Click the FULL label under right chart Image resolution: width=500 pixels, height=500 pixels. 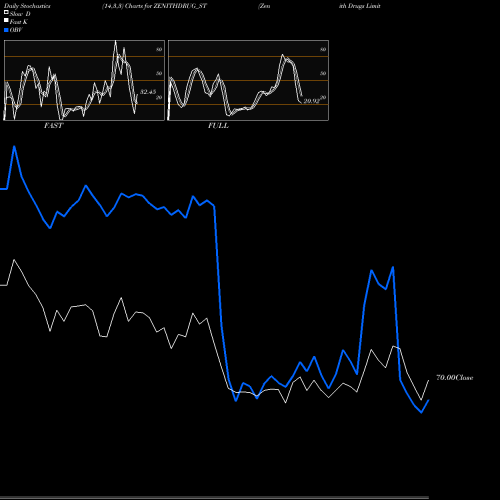(x=218, y=126)
